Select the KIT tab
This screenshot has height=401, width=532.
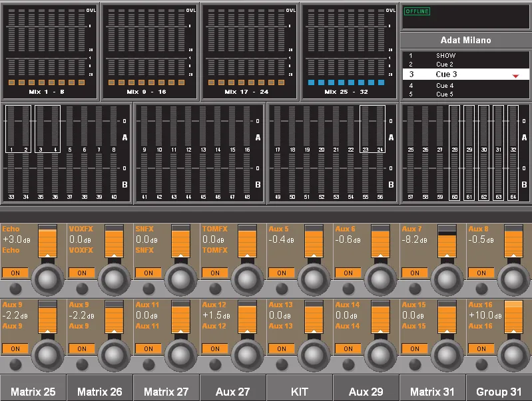pyautogui.click(x=299, y=388)
